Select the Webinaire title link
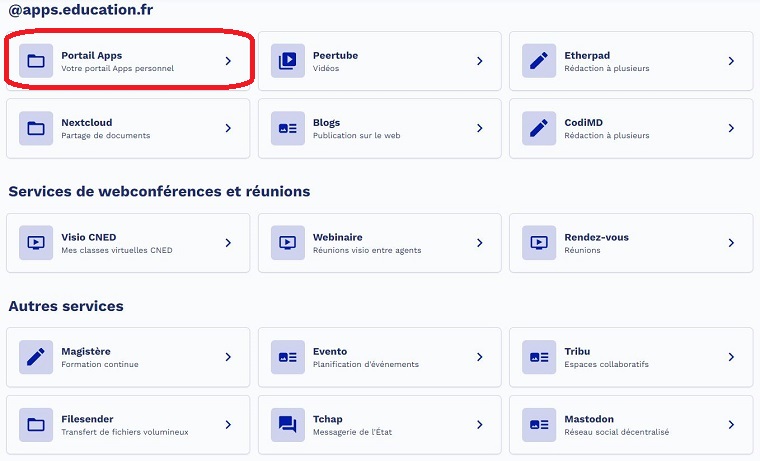Screen dimensions: 760x461 pyautogui.click(x=337, y=237)
